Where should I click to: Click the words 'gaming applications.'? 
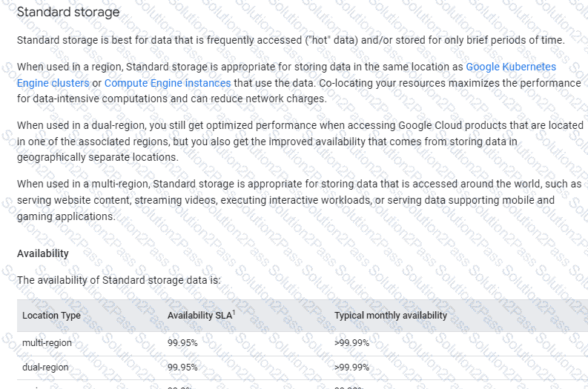[x=66, y=216]
